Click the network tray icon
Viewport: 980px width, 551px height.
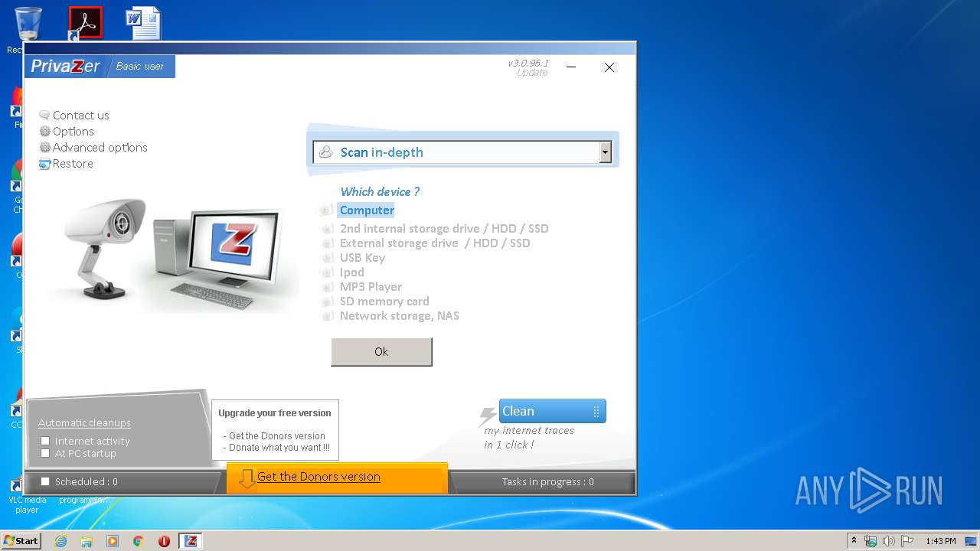(x=871, y=541)
